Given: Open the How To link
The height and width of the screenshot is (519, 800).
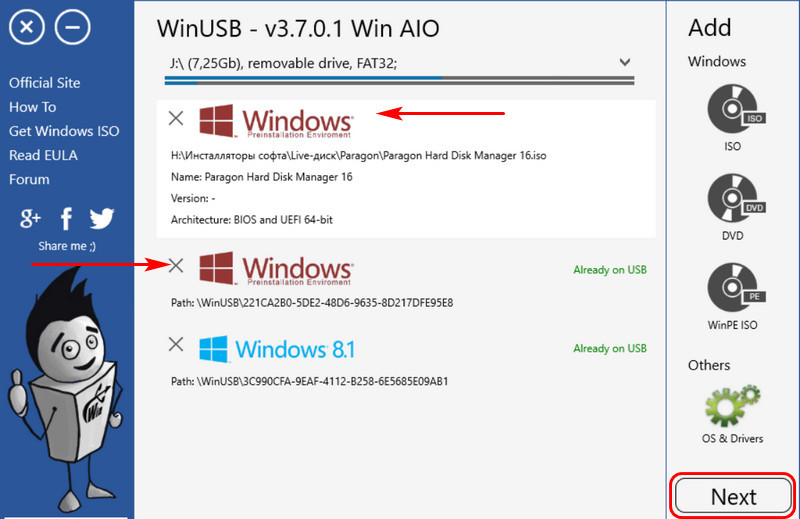Looking at the screenshot, I should 33,107.
